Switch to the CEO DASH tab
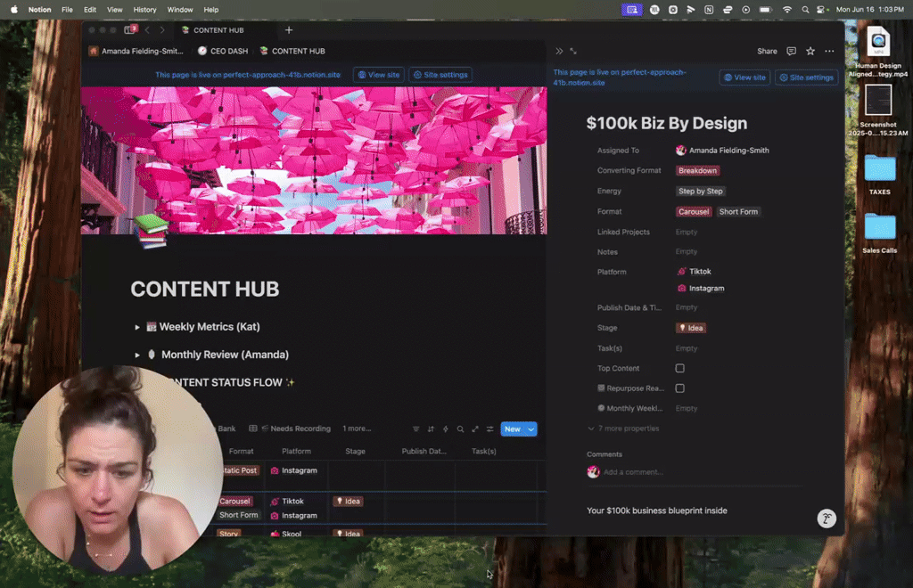913x588 pixels. (221, 51)
